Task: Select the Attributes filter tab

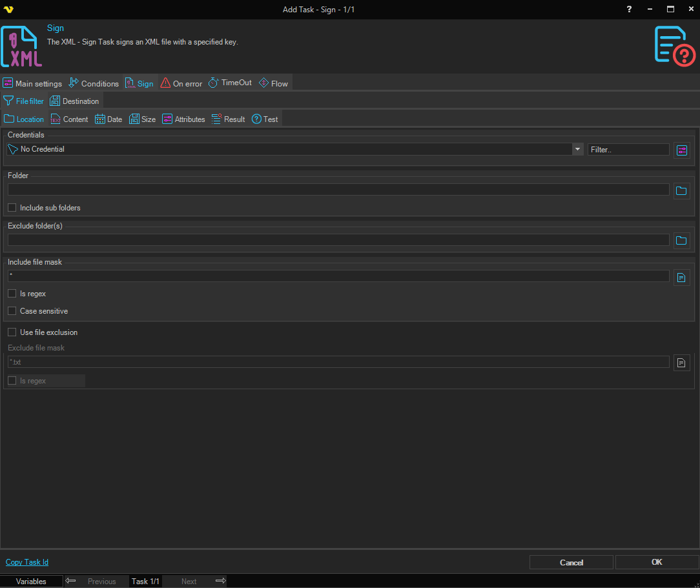Action: coord(183,119)
